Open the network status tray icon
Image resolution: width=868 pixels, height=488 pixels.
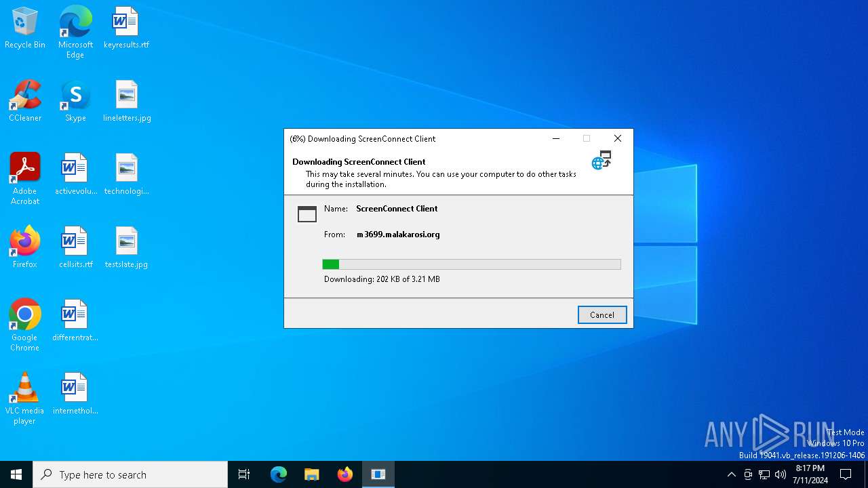764,474
